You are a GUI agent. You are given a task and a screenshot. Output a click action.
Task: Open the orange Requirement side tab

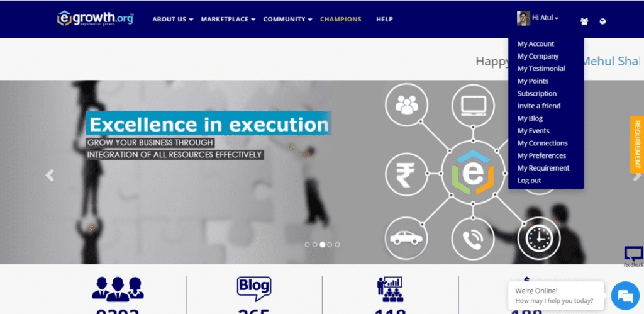(637, 145)
